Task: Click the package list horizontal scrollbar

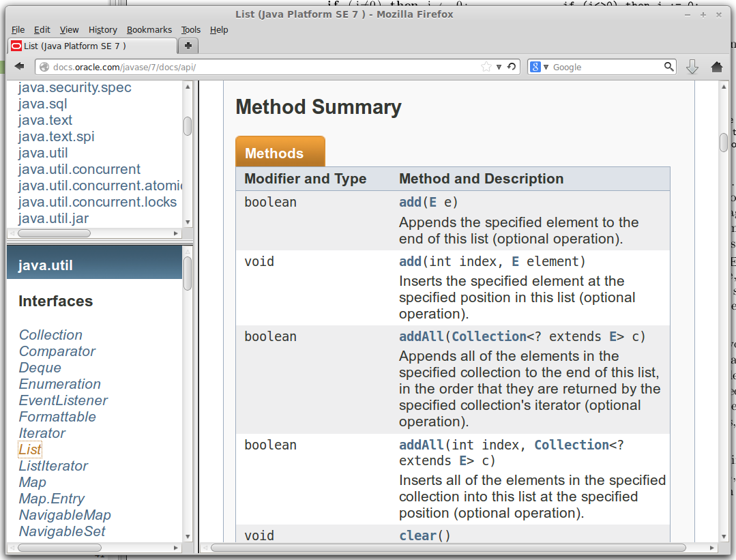Action: click(x=55, y=233)
